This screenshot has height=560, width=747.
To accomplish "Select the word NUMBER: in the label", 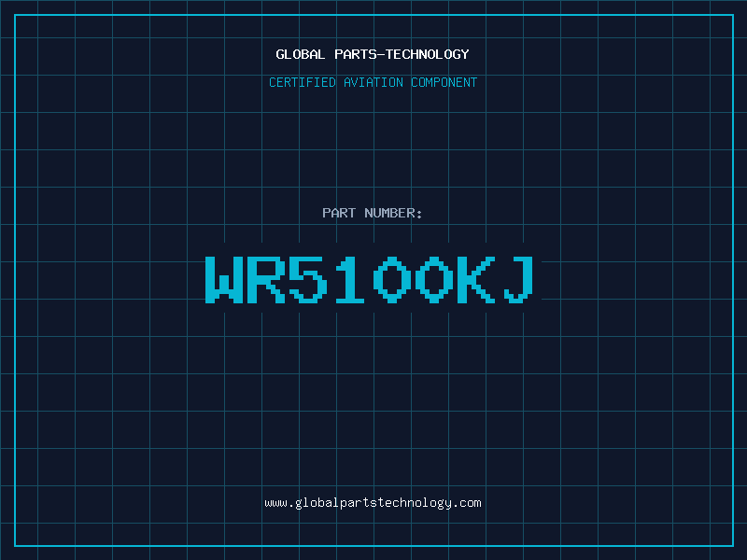I will tap(393, 213).
